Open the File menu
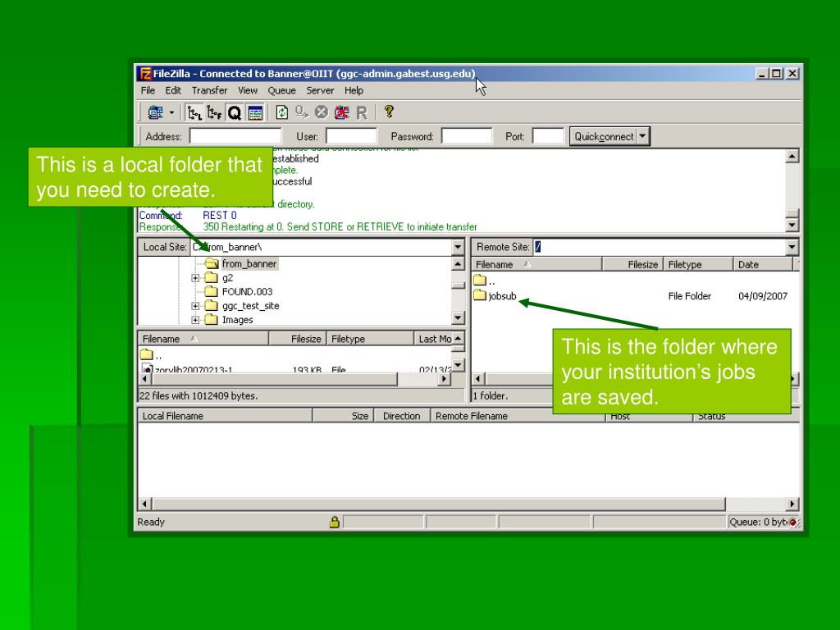 coord(148,90)
